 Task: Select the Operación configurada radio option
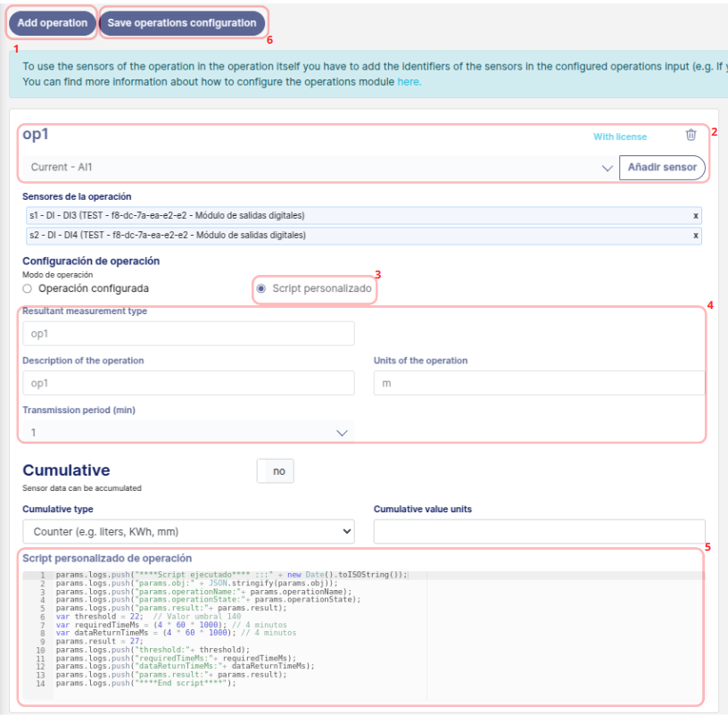point(28,289)
